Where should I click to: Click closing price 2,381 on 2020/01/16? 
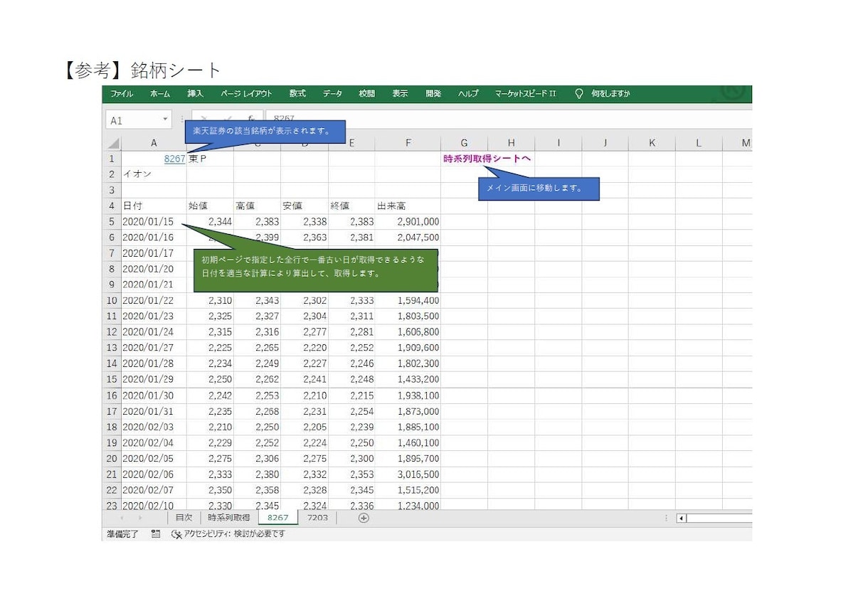[351, 238]
